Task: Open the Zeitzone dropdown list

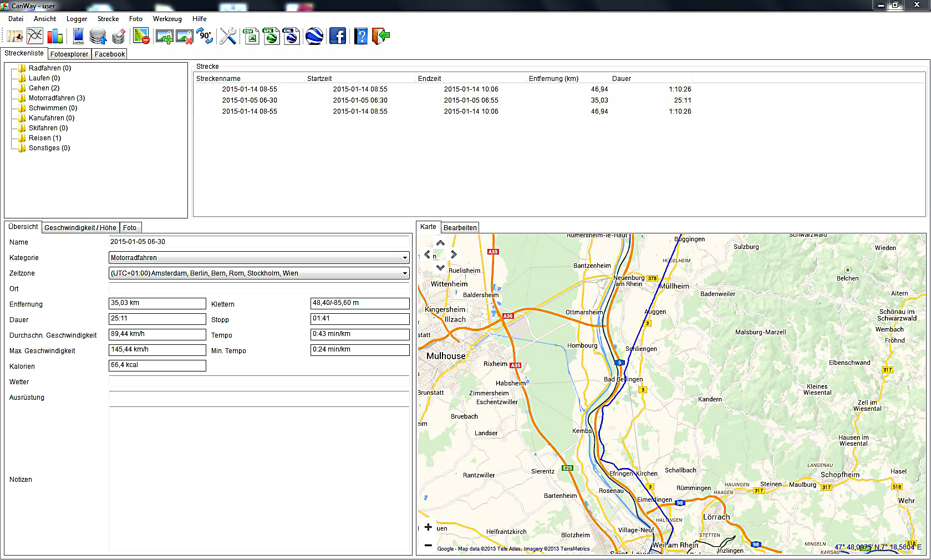Action: 259,273
